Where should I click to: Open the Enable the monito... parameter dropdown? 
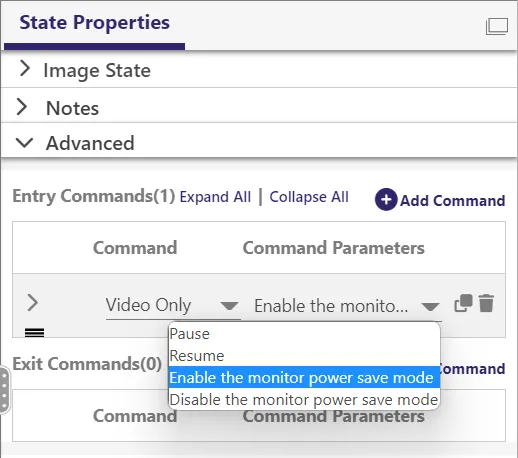347,306
